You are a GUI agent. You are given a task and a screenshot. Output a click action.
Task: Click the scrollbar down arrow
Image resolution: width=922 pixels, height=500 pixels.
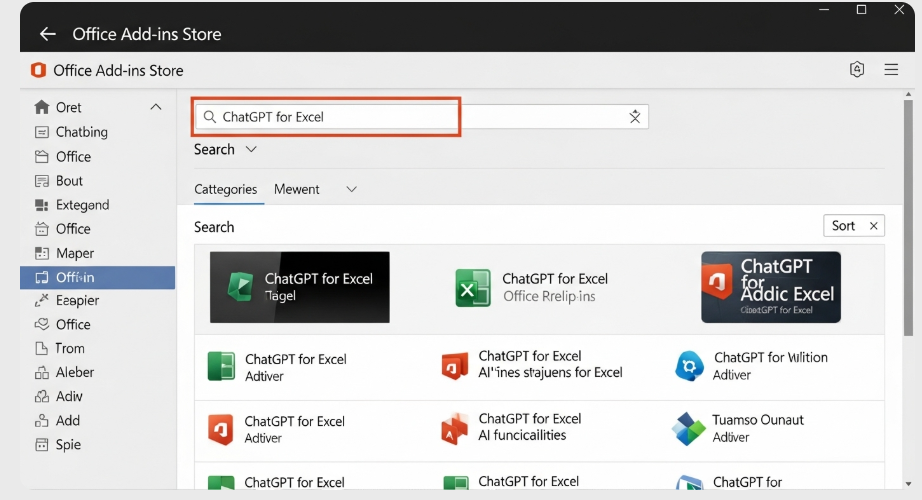[908, 484]
